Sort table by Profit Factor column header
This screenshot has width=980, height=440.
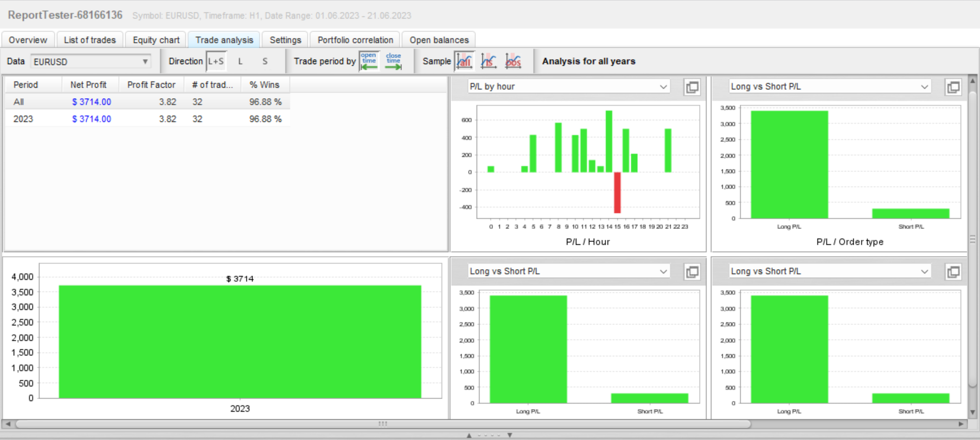pyautogui.click(x=151, y=85)
